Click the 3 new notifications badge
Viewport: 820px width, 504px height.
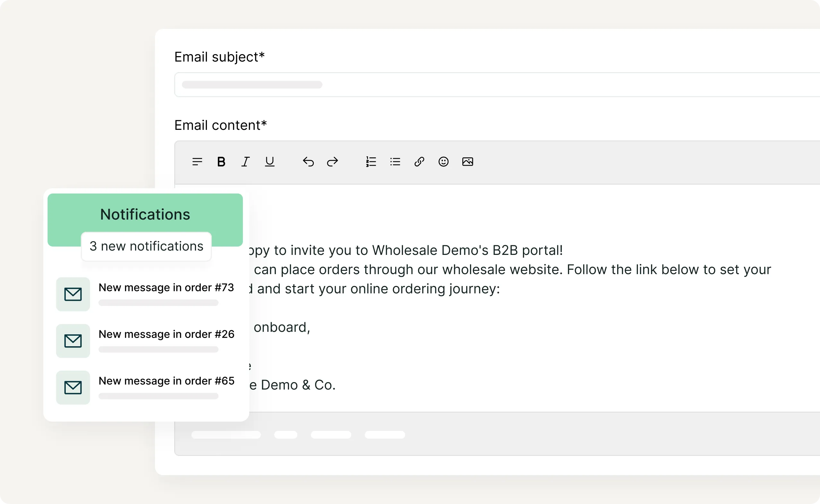(x=146, y=246)
